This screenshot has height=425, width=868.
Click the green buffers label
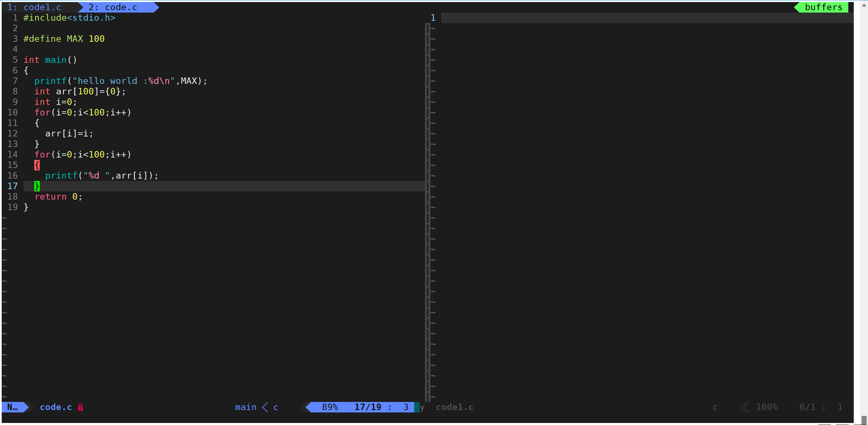click(x=824, y=7)
